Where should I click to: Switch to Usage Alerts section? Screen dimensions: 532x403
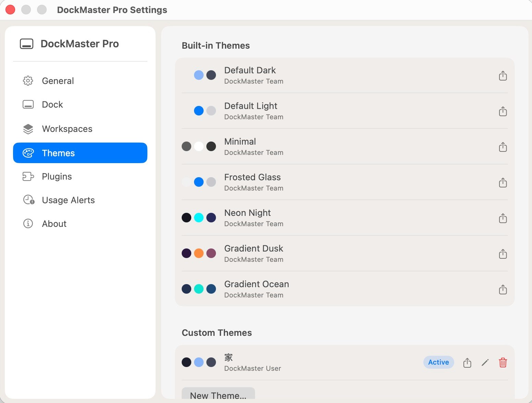[68, 200]
